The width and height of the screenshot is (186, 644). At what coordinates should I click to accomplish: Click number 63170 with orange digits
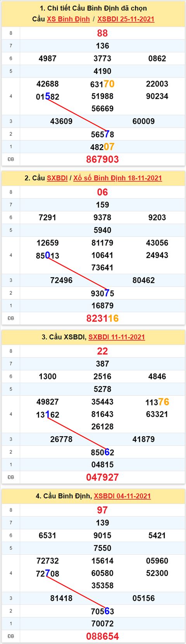[x=102, y=84]
